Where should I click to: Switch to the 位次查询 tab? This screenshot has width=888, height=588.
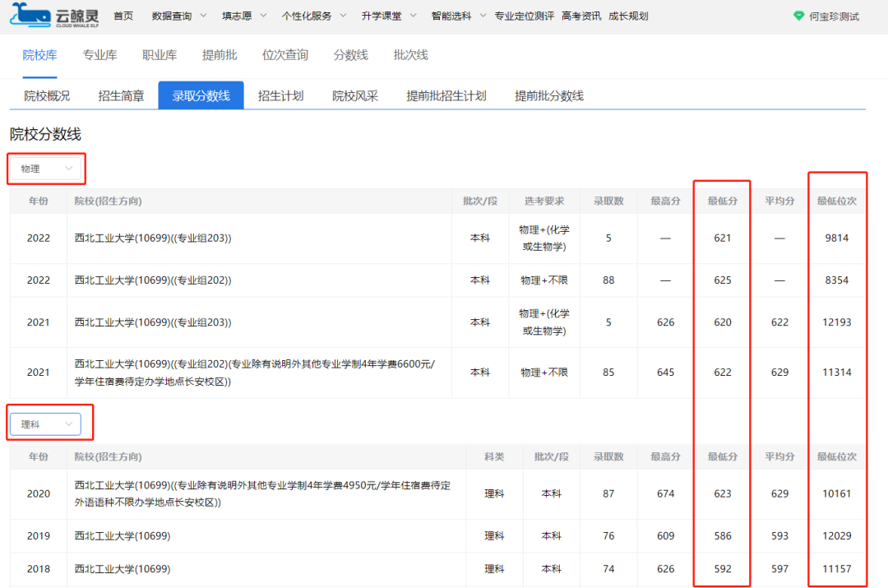(284, 55)
